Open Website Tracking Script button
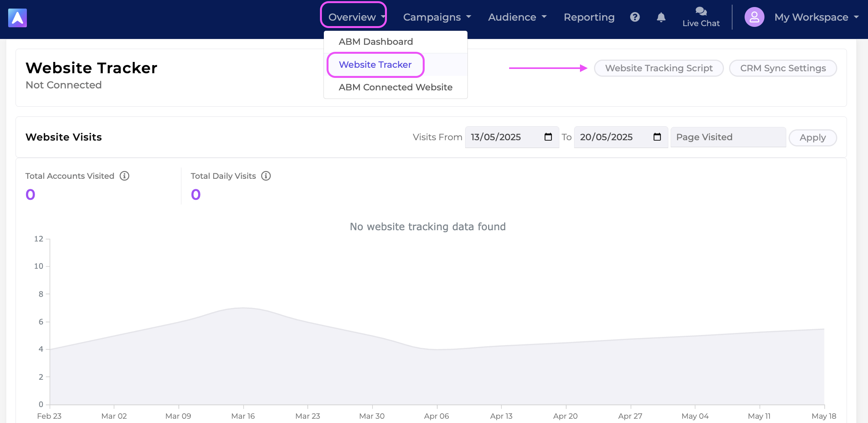868x423 pixels. [659, 68]
